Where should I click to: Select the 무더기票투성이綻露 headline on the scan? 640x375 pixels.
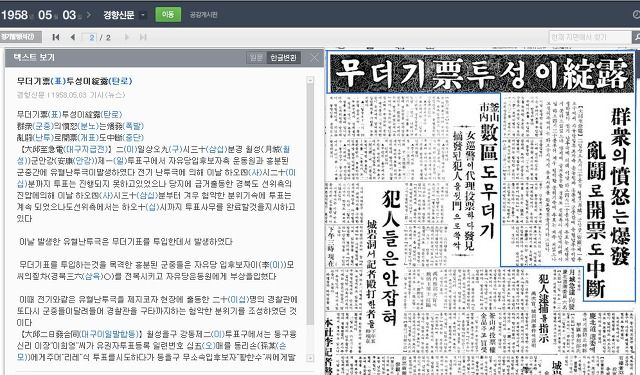[482, 72]
